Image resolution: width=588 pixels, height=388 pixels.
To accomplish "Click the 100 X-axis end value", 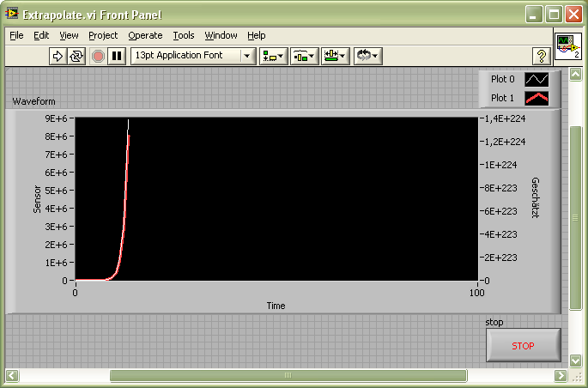I will click(x=477, y=293).
